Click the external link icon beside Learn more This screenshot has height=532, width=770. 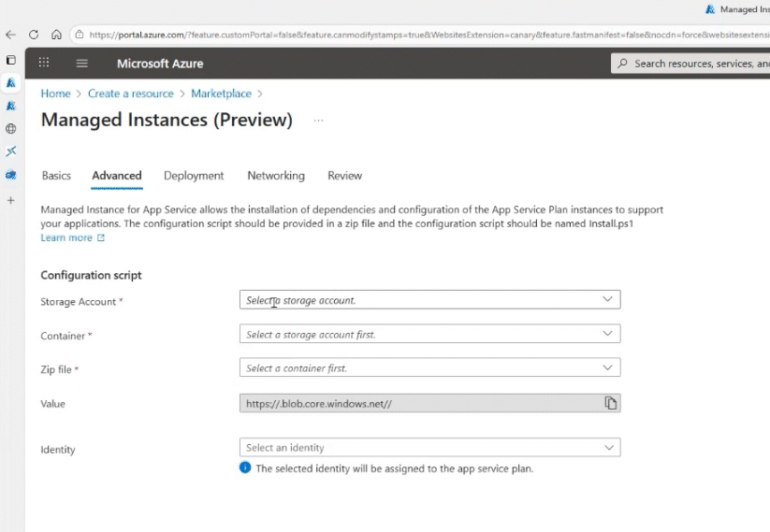click(x=101, y=237)
